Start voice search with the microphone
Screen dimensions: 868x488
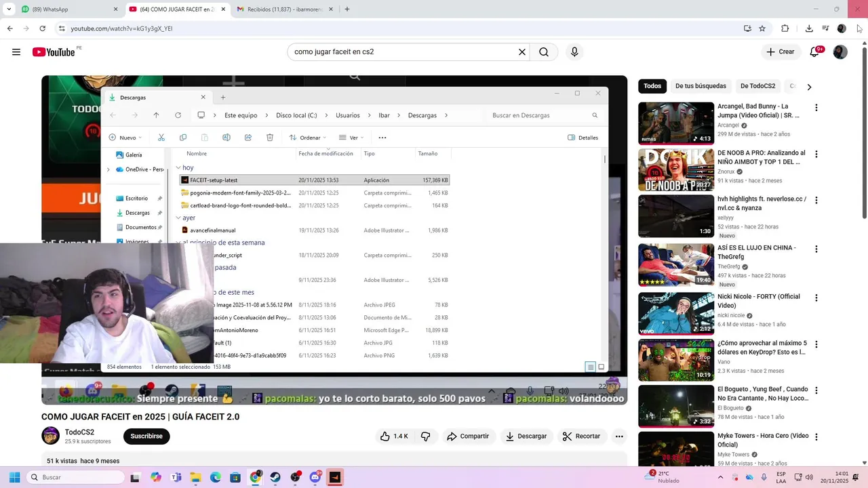tap(574, 52)
